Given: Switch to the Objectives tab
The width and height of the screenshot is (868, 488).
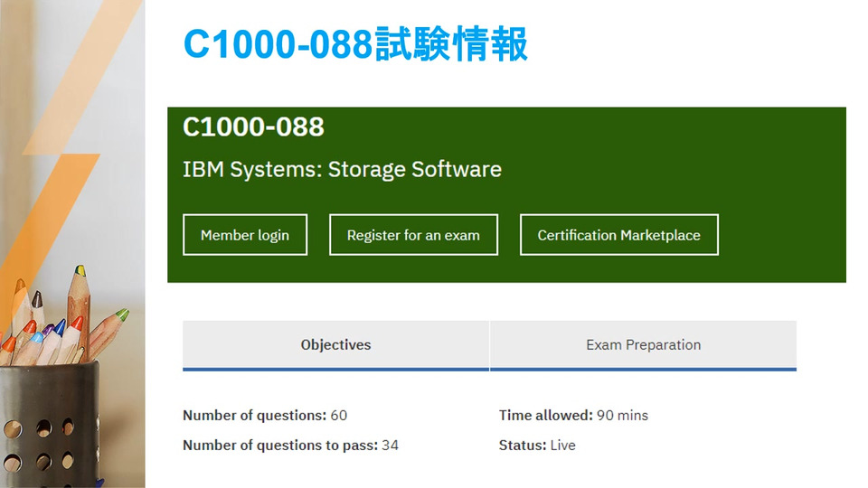Looking at the screenshot, I should pyautogui.click(x=335, y=344).
